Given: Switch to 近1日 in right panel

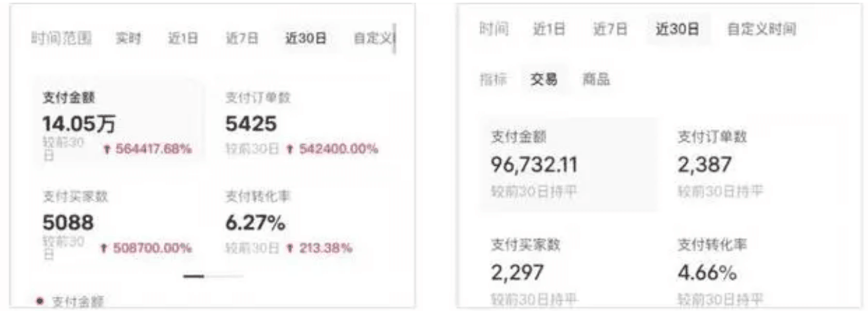Looking at the screenshot, I should point(549,30).
